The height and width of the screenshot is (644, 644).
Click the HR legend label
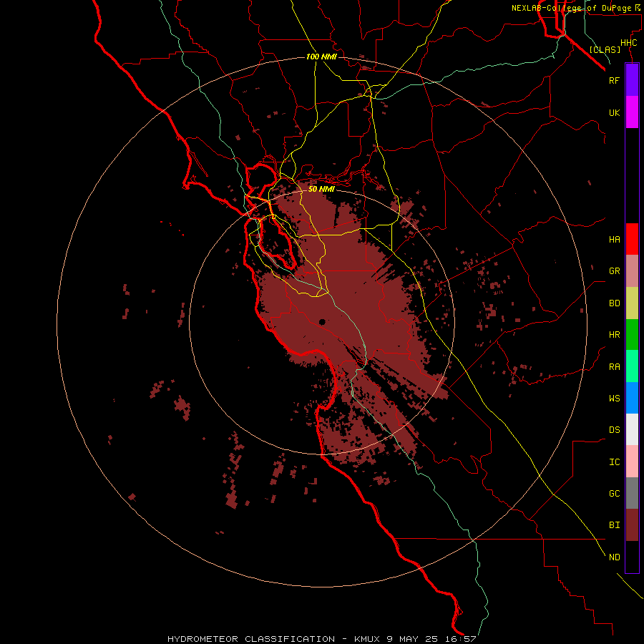[x=614, y=335]
